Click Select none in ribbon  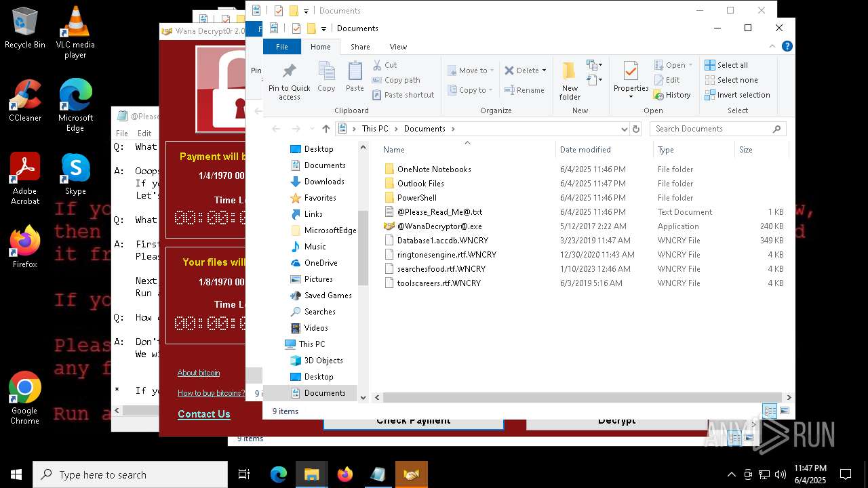click(x=731, y=80)
